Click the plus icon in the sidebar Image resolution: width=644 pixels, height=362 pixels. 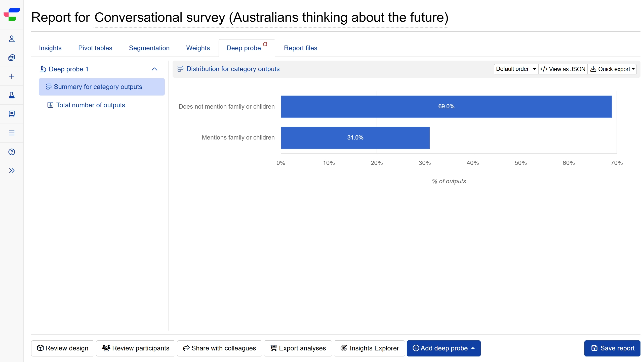pyautogui.click(x=12, y=76)
